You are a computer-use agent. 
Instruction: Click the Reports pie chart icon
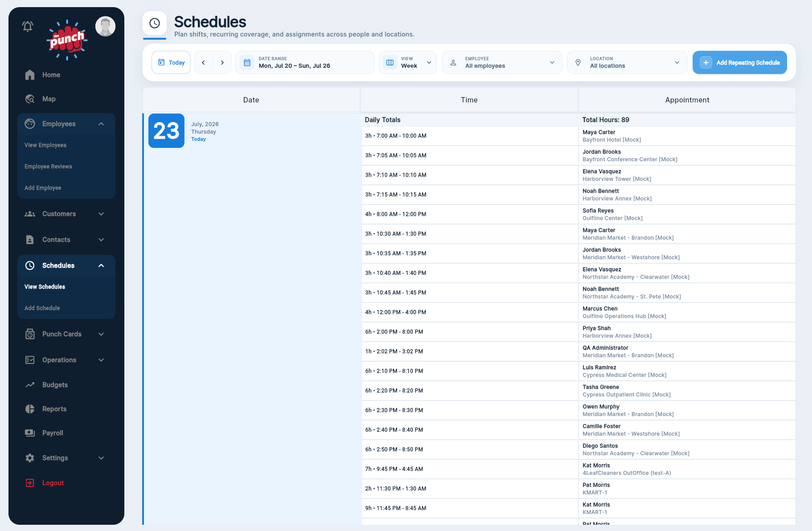(x=30, y=409)
